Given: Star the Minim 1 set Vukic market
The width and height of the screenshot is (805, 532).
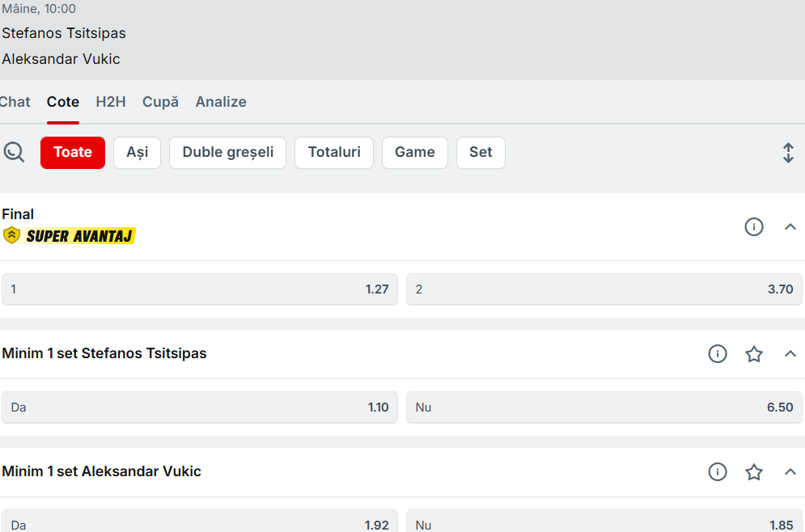Looking at the screenshot, I should pyautogui.click(x=753, y=472).
